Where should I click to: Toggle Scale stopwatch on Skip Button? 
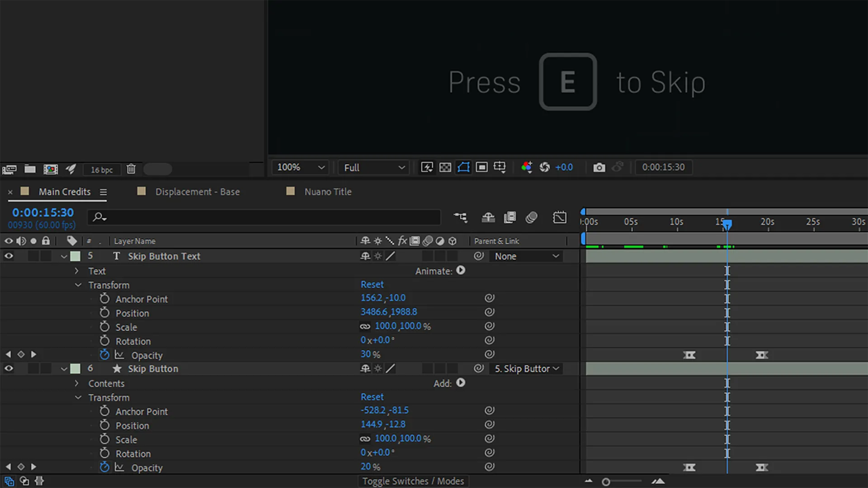pos(104,439)
